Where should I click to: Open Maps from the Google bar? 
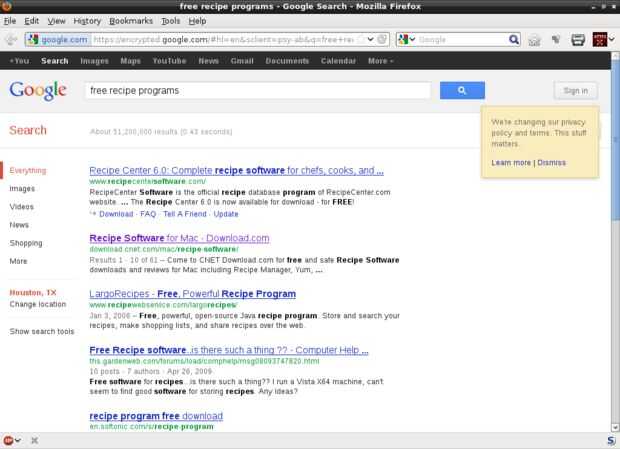pos(130,61)
